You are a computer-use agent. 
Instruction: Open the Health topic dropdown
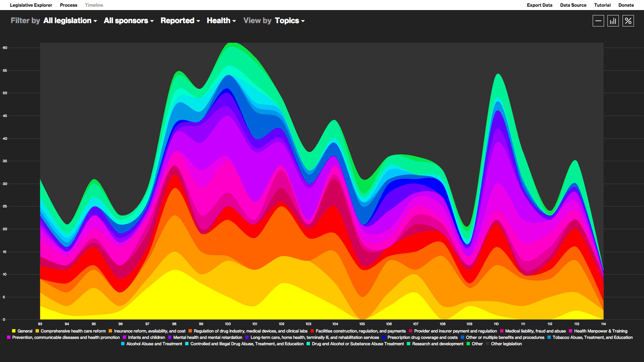click(221, 21)
